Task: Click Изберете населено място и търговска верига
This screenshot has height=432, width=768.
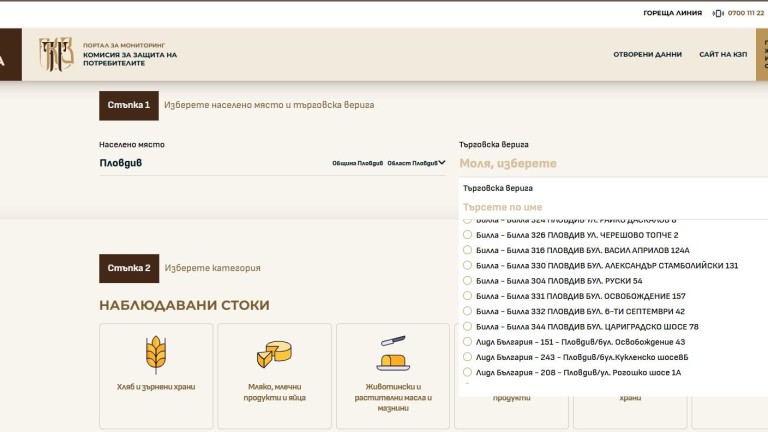Action: click(x=269, y=105)
